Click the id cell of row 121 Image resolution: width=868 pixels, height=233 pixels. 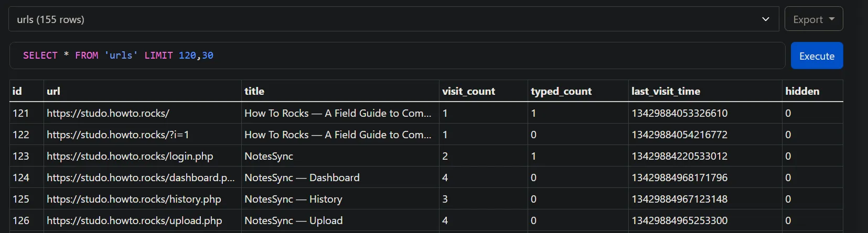[26, 113]
